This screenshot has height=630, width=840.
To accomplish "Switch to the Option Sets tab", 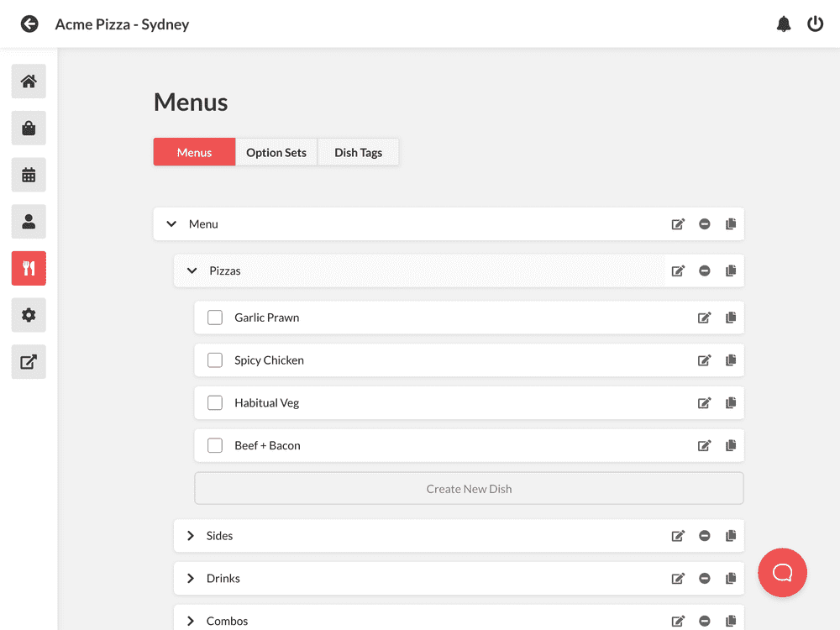I will click(276, 153).
